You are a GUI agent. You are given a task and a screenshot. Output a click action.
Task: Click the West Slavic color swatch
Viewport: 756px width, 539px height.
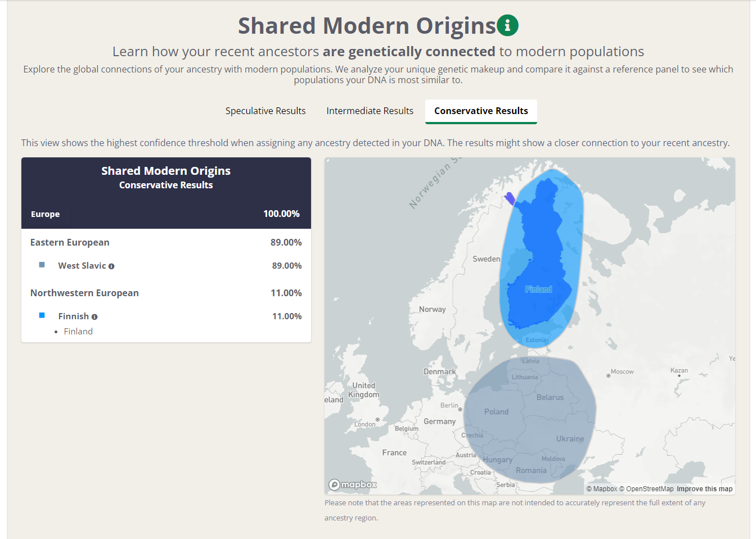(x=42, y=265)
